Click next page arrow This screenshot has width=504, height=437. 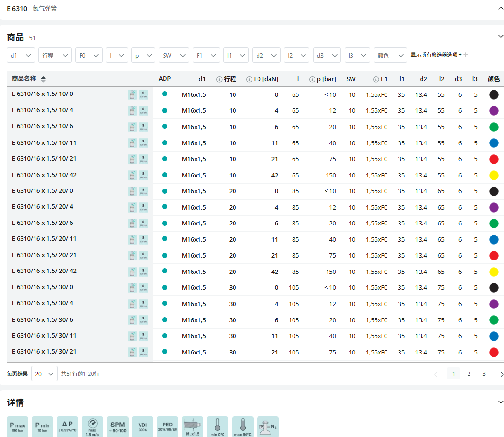[502, 374]
